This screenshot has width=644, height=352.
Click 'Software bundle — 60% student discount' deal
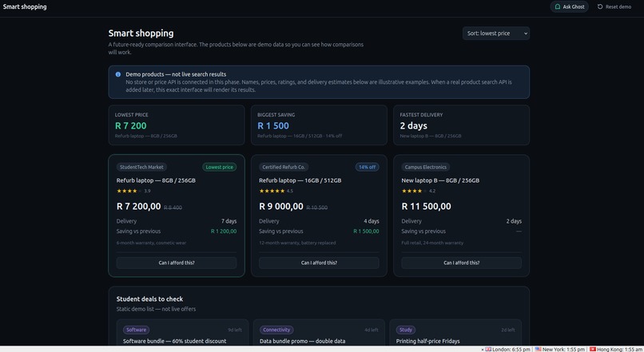(x=174, y=342)
